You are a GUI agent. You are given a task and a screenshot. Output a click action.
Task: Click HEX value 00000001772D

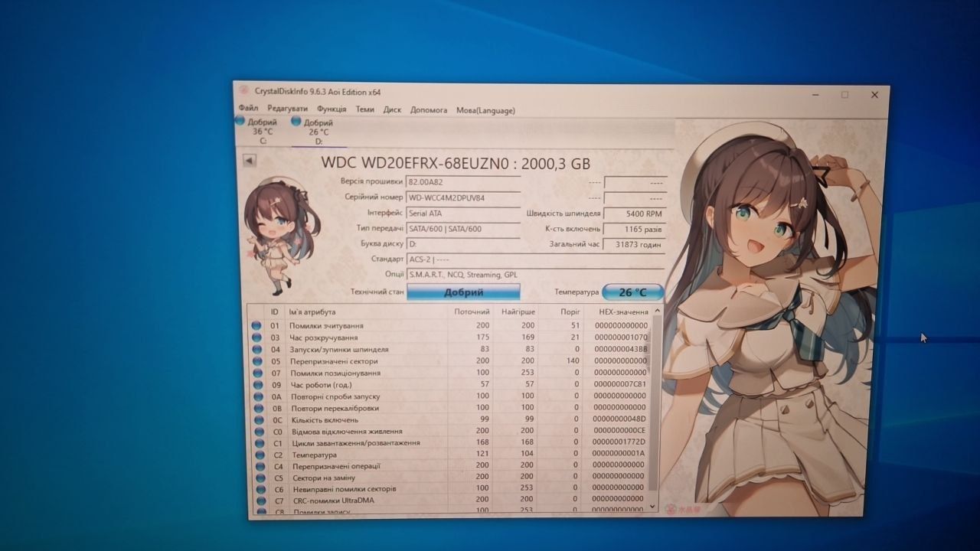(620, 443)
